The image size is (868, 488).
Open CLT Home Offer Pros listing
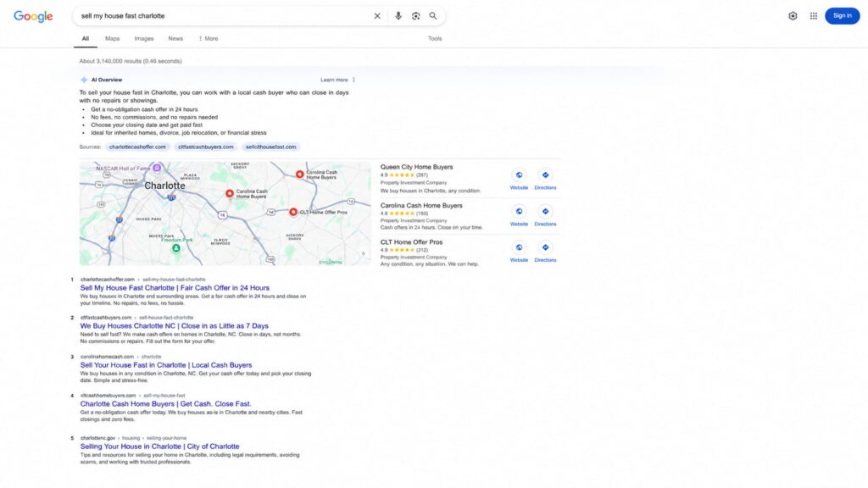[411, 242]
